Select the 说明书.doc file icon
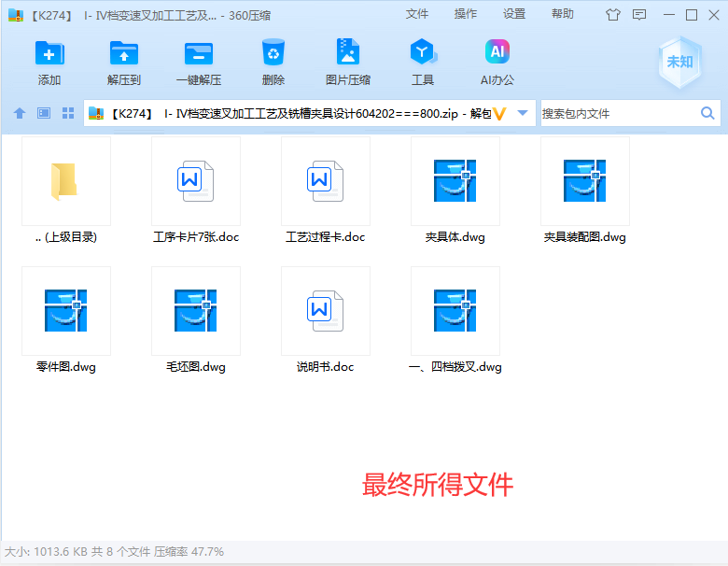The width and height of the screenshot is (728, 566). point(326,311)
